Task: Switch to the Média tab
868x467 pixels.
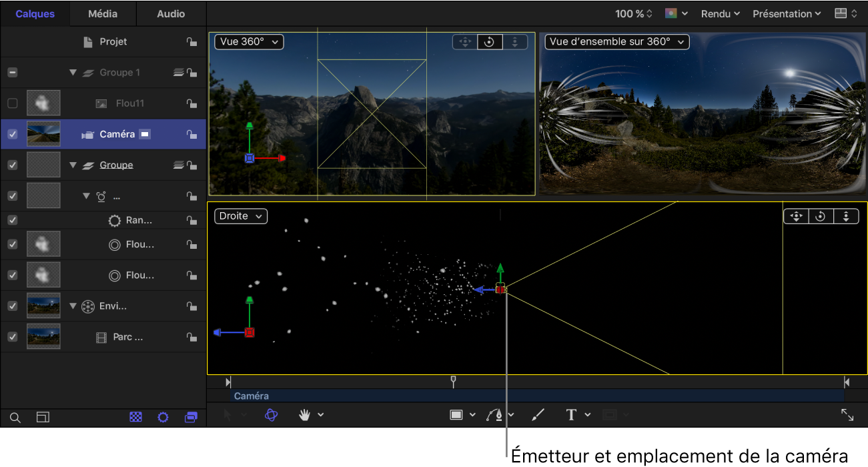Action: [x=103, y=13]
